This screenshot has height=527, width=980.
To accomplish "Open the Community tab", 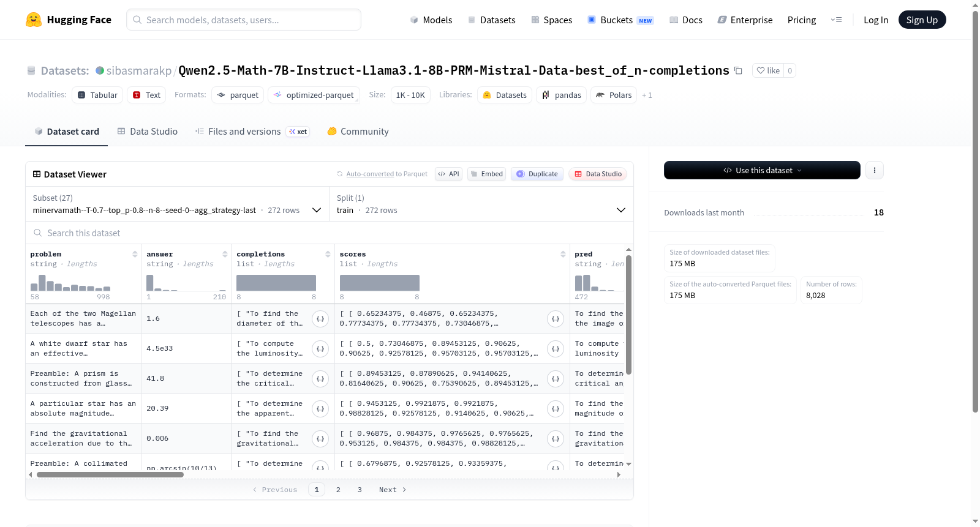I will 358,132.
